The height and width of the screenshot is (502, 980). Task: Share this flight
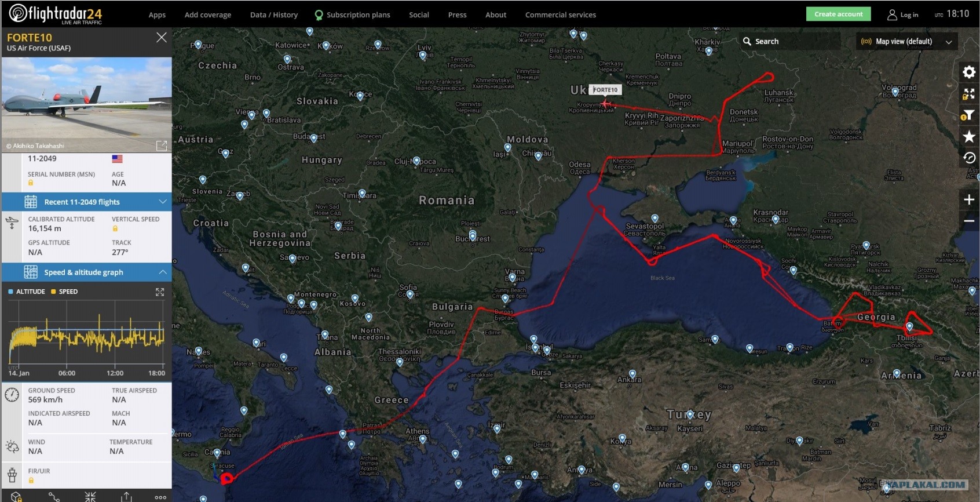click(126, 497)
